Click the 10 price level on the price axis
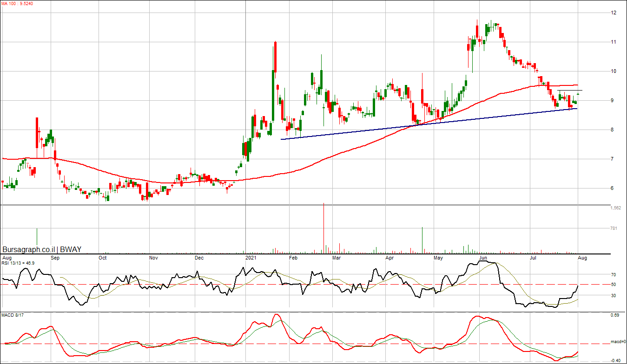The height and width of the screenshot is (364, 627). click(614, 71)
